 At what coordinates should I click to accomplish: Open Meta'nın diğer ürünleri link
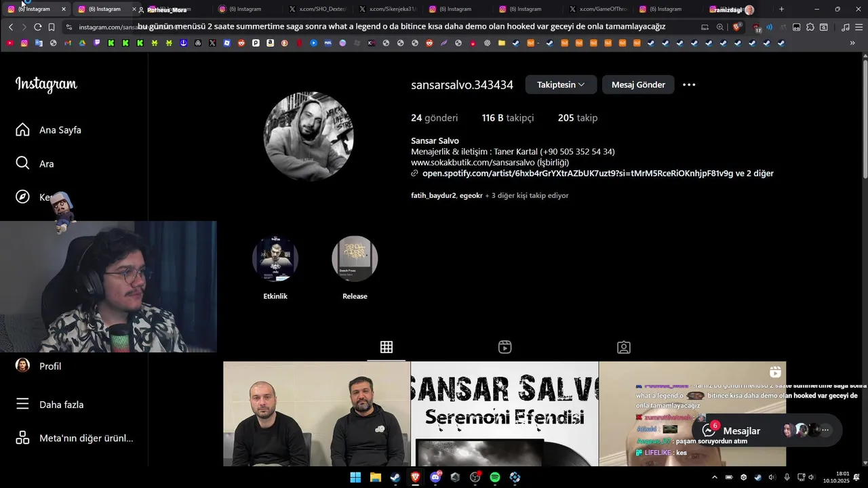pos(74,438)
